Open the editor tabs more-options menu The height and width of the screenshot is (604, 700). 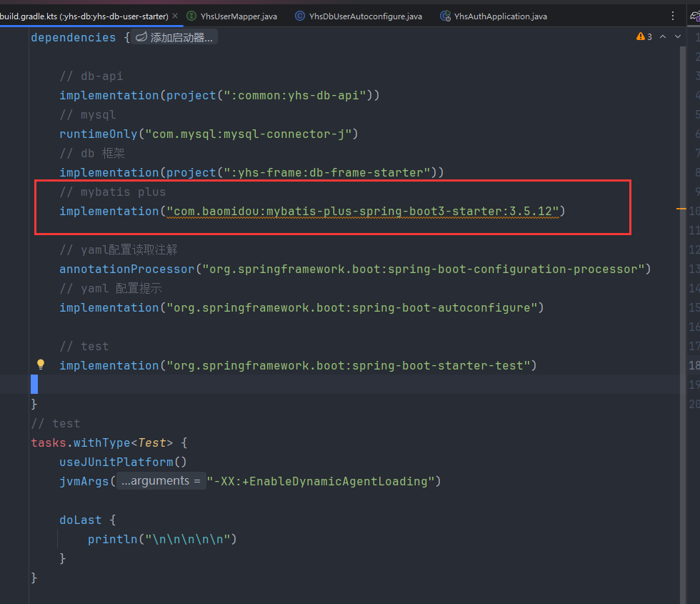[673, 16]
